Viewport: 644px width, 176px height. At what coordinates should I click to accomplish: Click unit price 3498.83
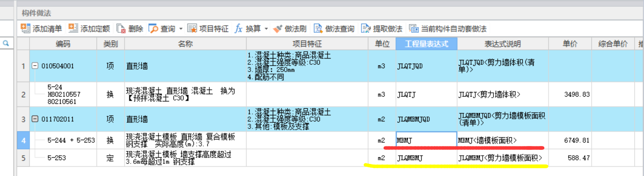pos(570,95)
